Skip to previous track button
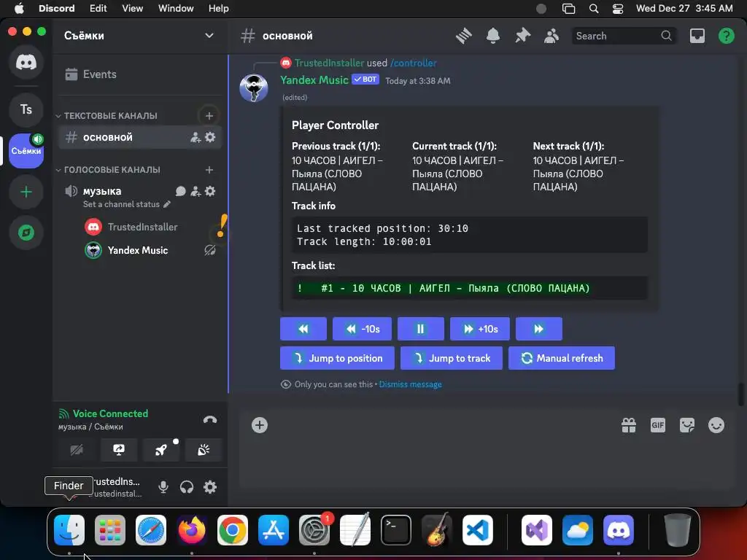 point(303,329)
